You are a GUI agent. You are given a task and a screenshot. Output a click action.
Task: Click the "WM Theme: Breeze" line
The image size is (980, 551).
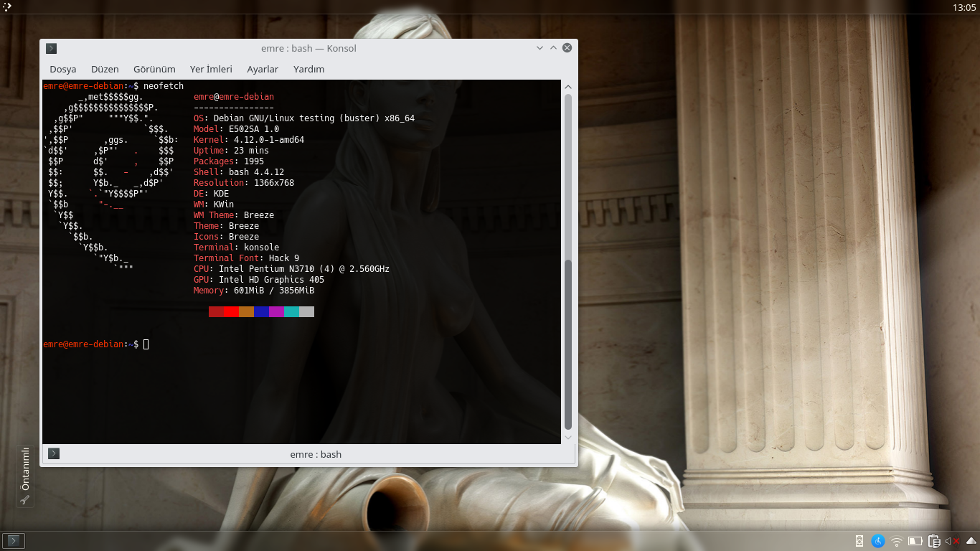tap(234, 215)
